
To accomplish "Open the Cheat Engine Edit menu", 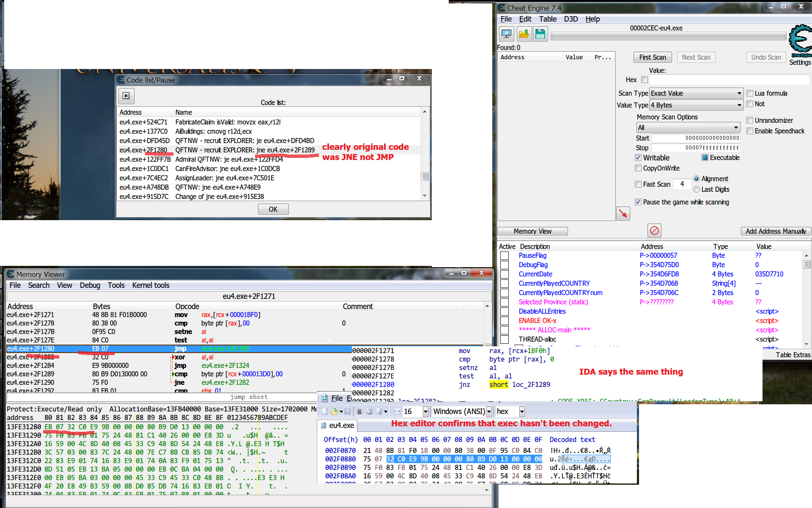I will click(x=525, y=19).
